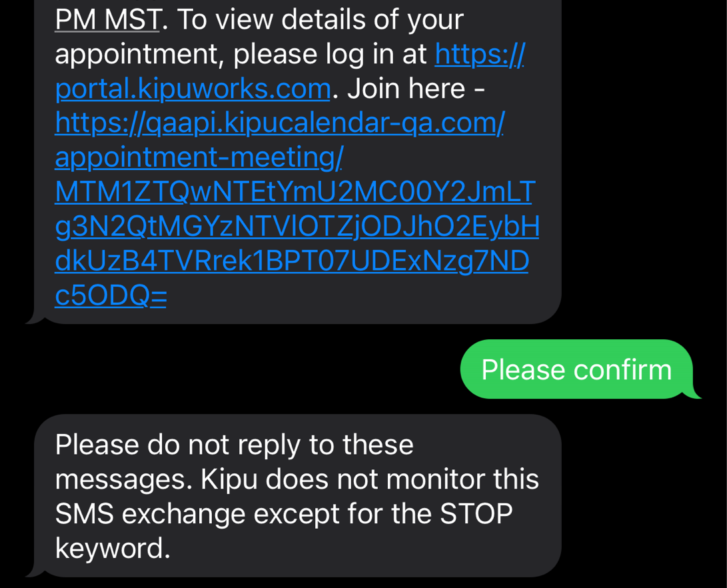Click the link line starting with "MTM1ZTQw"
This screenshot has height=588, width=727.
[294, 193]
